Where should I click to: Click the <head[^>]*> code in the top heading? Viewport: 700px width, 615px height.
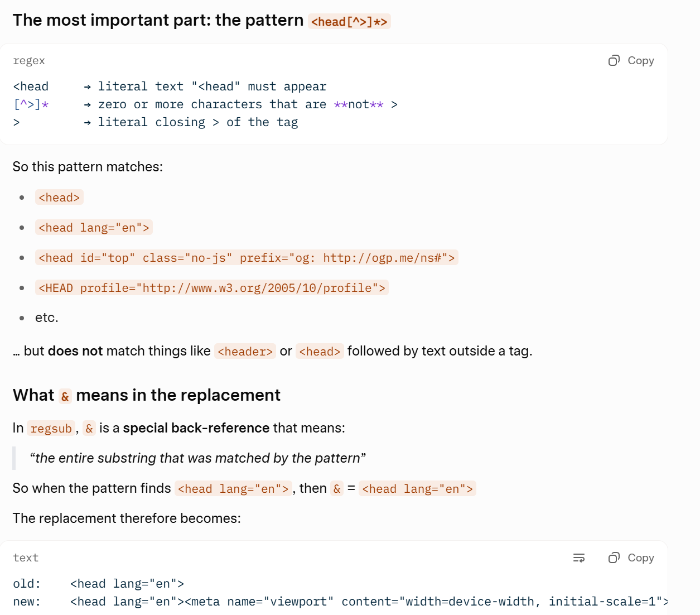tap(349, 22)
